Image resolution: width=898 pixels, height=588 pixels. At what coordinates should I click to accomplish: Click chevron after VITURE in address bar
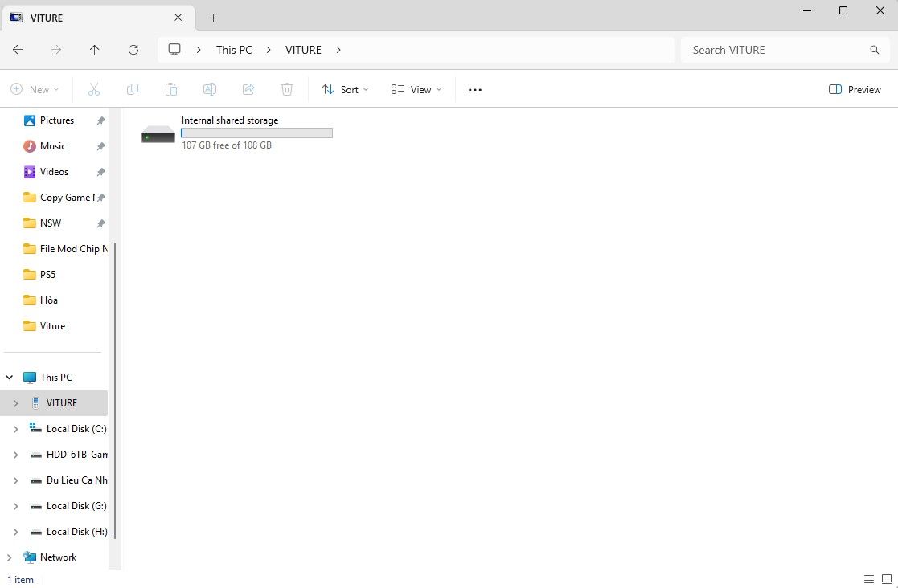tap(338, 50)
